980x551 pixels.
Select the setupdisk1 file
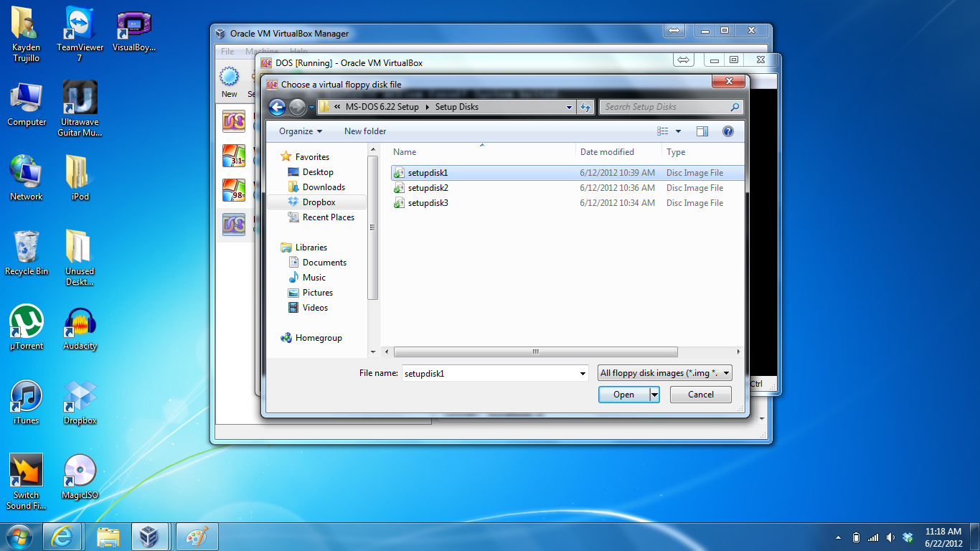point(567,173)
